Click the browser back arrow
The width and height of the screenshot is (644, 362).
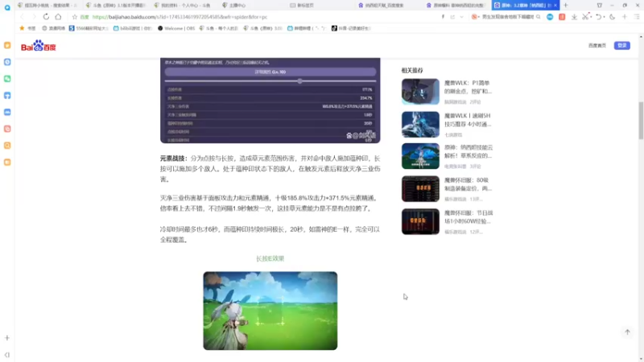click(23, 17)
